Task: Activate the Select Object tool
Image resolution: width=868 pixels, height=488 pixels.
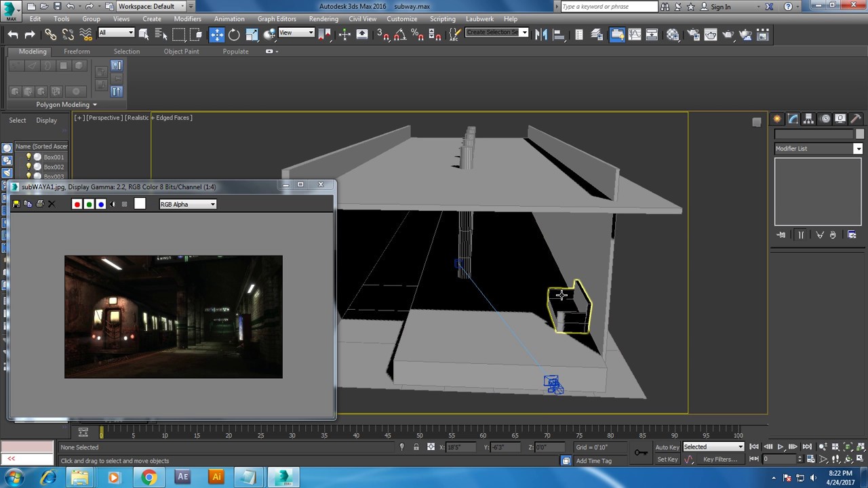Action: pos(144,35)
